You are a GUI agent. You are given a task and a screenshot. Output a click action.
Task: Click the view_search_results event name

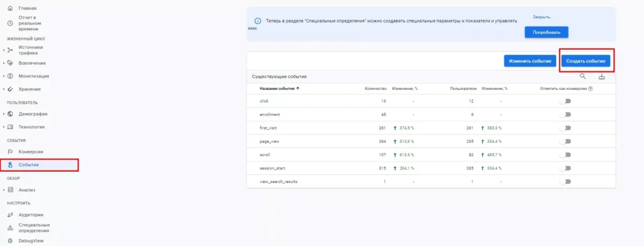[279, 182]
